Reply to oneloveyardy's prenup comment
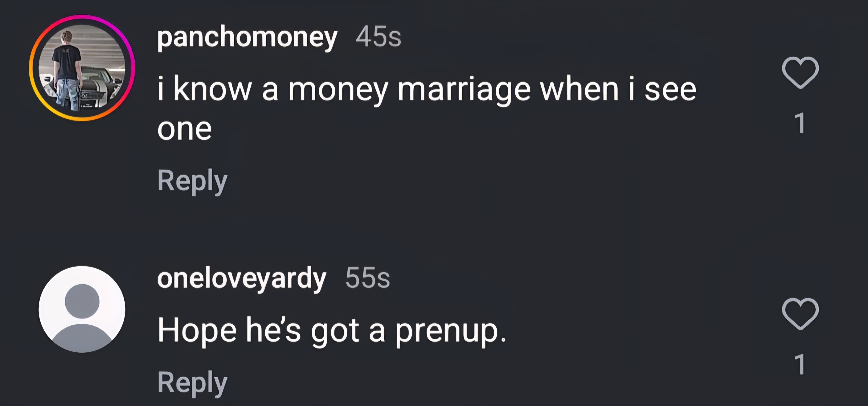Viewport: 868px width, 406px height. click(x=192, y=382)
